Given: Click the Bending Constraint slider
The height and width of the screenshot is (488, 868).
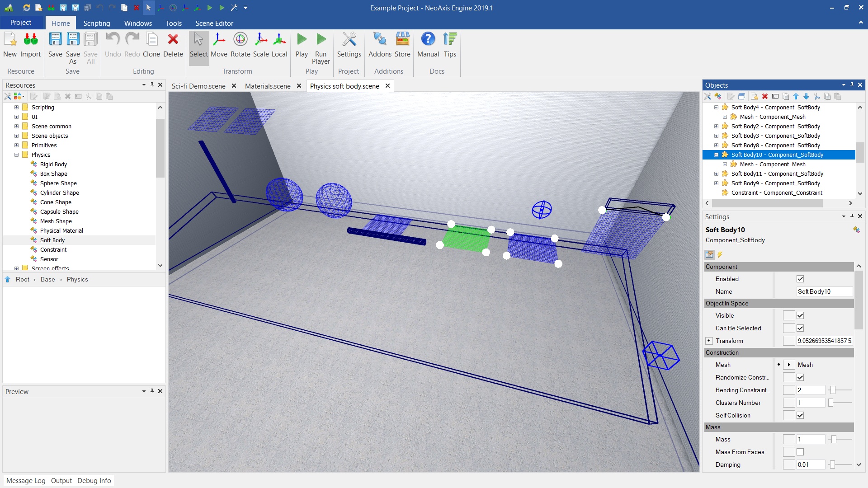Looking at the screenshot, I should pyautogui.click(x=833, y=390).
